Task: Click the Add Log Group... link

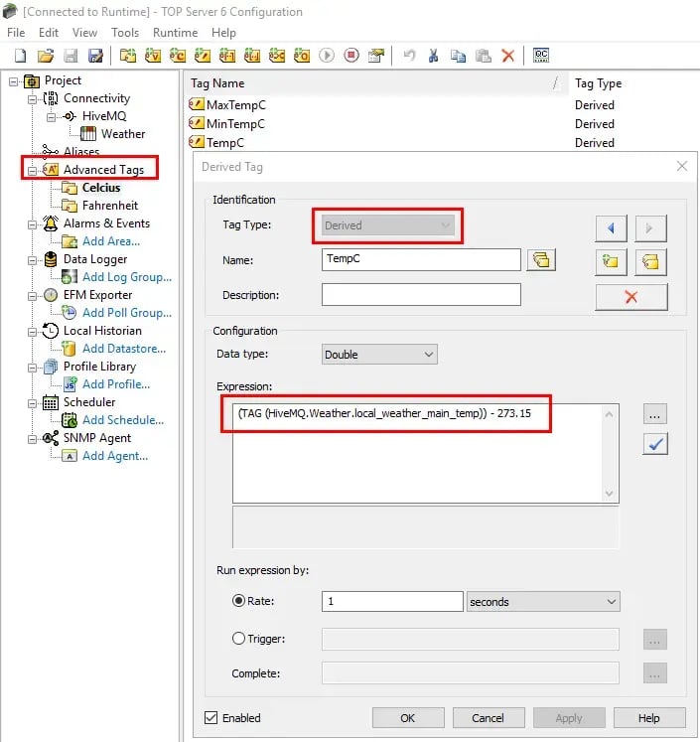Action: (127, 277)
